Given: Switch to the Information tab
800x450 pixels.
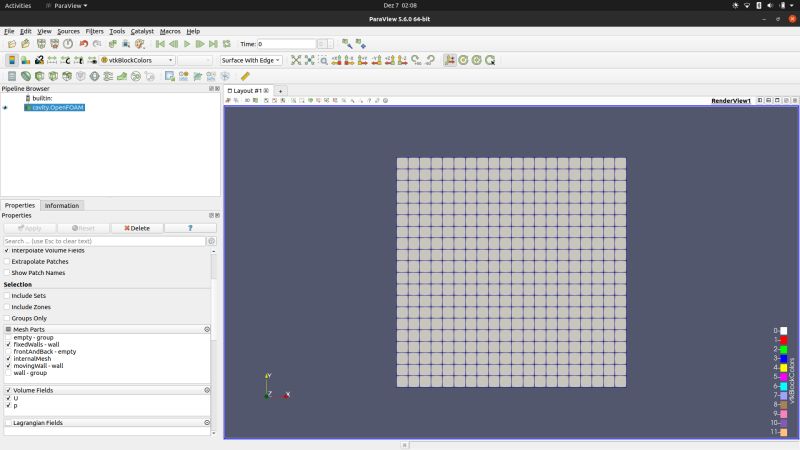Looking at the screenshot, I should pos(62,206).
